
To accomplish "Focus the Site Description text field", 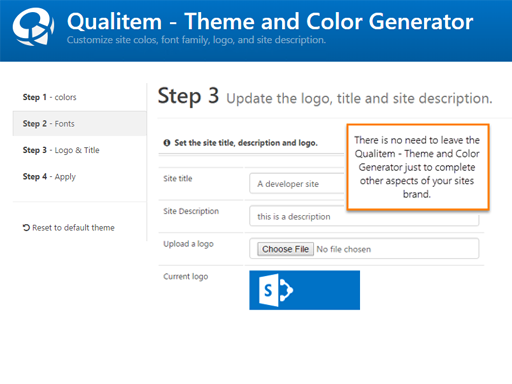I will click(364, 216).
